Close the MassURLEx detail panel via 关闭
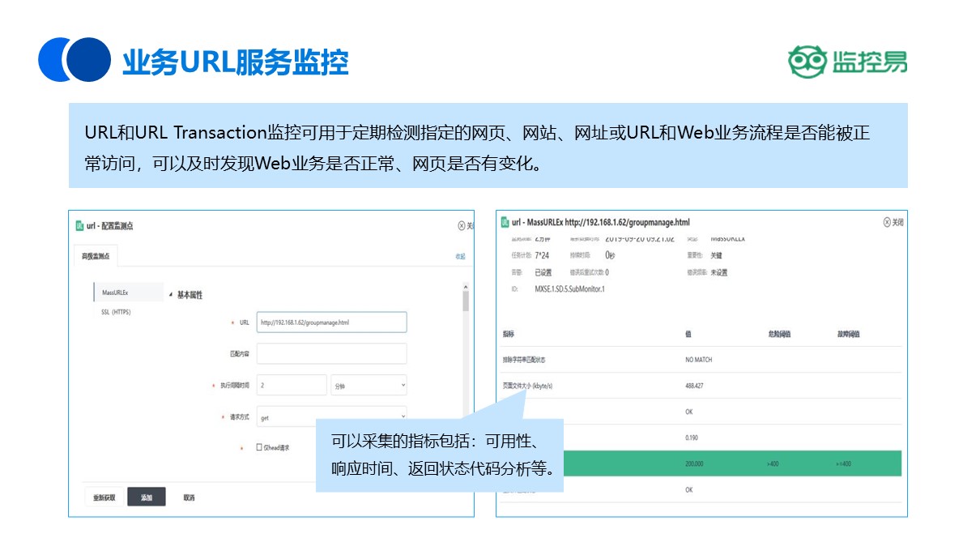Viewport: 980px width, 551px height. [893, 223]
